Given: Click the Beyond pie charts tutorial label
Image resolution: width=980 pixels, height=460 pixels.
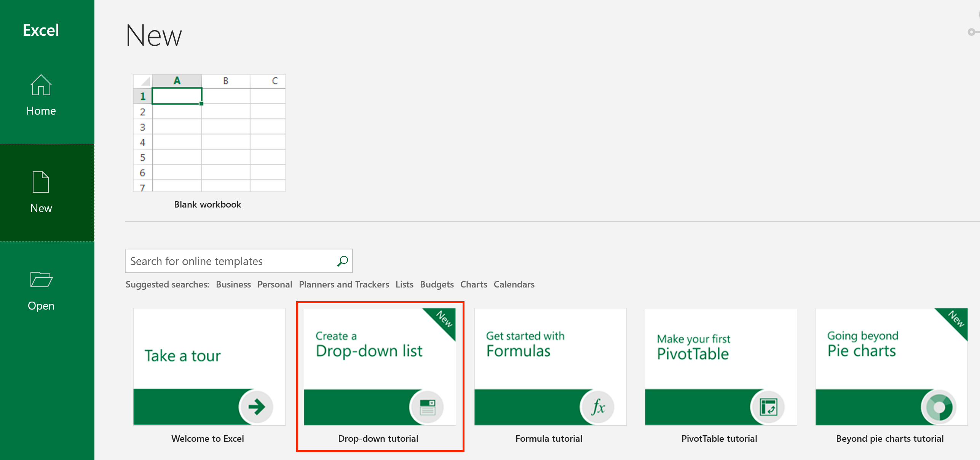Looking at the screenshot, I should click(x=890, y=439).
